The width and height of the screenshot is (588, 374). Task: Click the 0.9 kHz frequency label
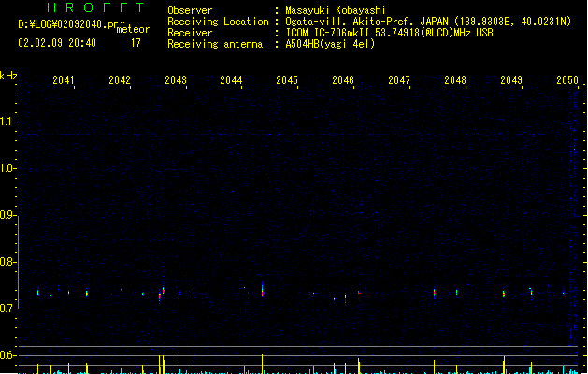(x=7, y=215)
